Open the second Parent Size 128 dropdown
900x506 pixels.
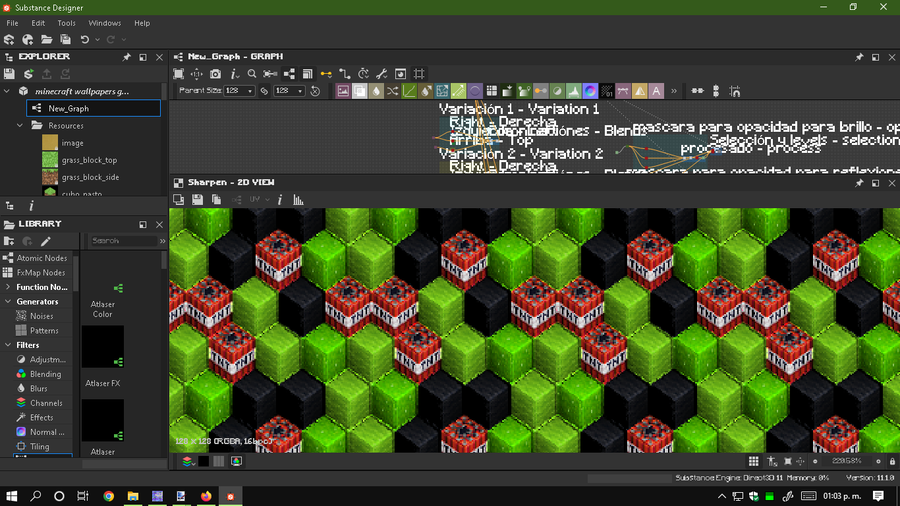pos(289,91)
